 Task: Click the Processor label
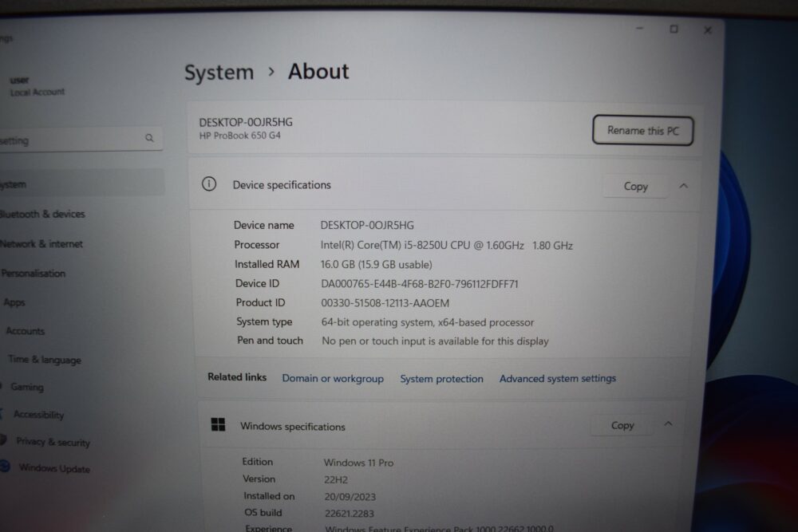tap(256, 245)
